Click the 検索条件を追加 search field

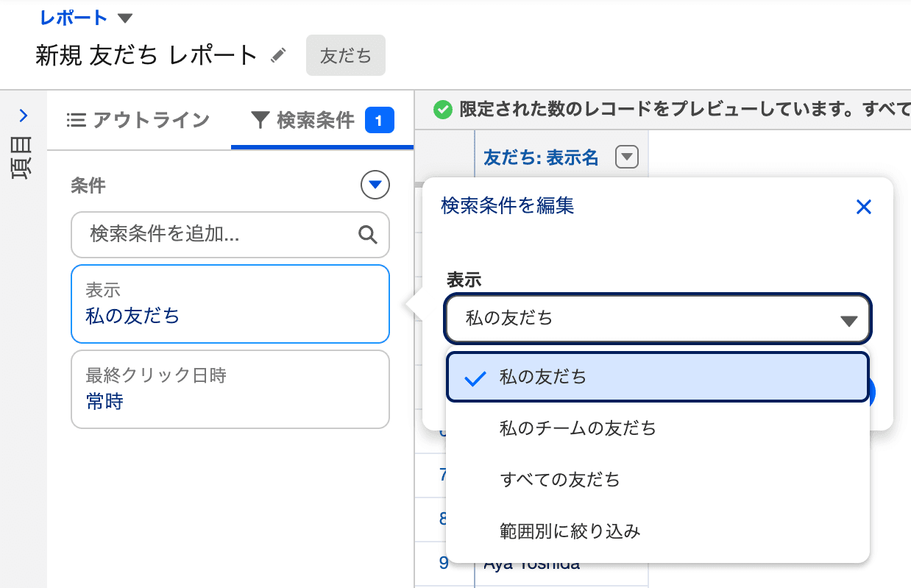[230, 235]
